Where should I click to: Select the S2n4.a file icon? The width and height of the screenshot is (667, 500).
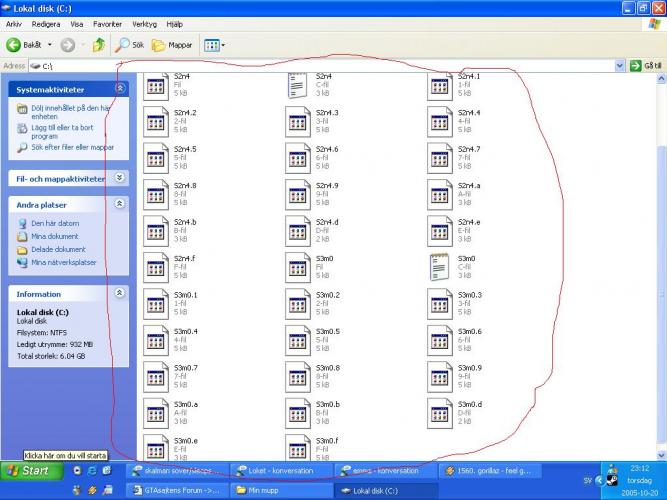[440, 195]
